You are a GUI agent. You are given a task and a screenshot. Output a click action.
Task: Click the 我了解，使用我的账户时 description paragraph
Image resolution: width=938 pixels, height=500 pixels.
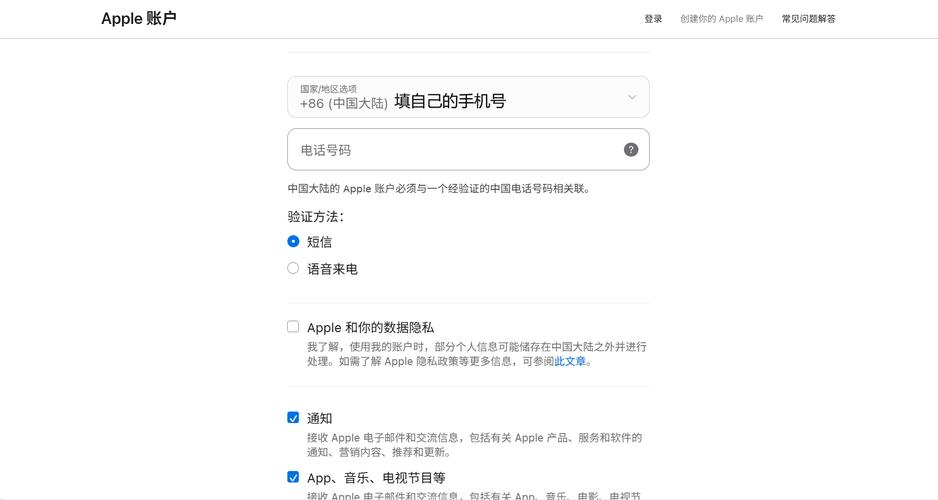click(477, 353)
